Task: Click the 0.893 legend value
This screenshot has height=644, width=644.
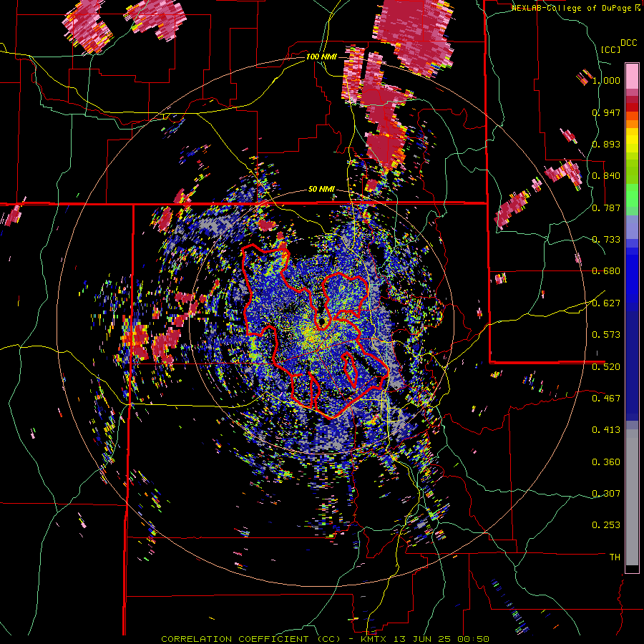Action: pyautogui.click(x=606, y=144)
